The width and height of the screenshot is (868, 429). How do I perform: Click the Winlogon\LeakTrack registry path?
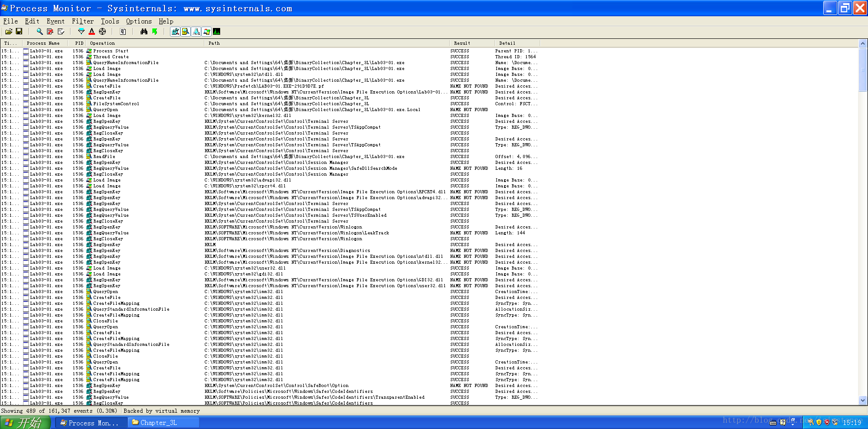[297, 233]
